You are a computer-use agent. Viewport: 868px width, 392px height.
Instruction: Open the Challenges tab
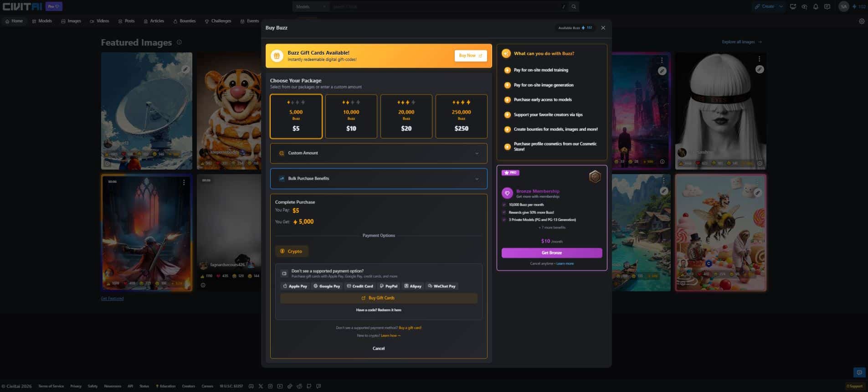pyautogui.click(x=218, y=21)
